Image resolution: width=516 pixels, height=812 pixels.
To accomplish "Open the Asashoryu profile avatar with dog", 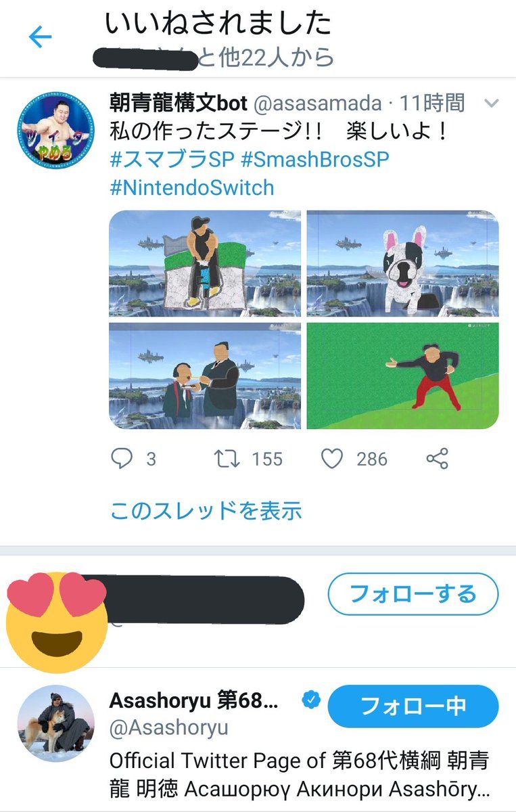I will tap(55, 723).
